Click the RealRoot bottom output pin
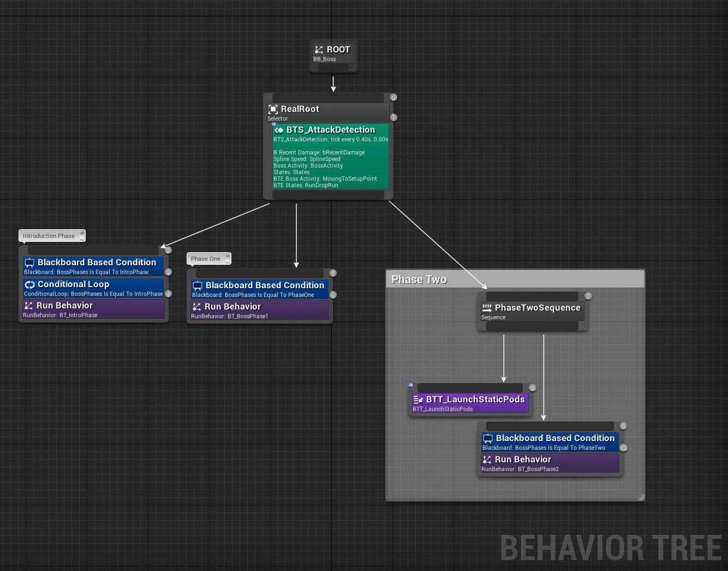The image size is (728, 571). (328, 195)
